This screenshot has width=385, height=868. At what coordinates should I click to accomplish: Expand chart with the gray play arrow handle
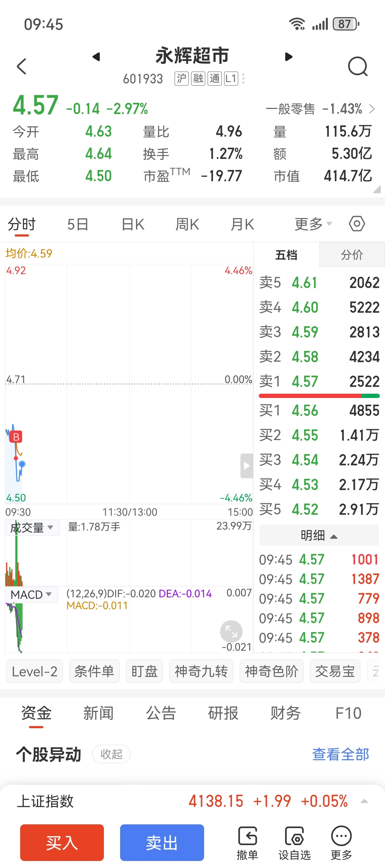[247, 466]
